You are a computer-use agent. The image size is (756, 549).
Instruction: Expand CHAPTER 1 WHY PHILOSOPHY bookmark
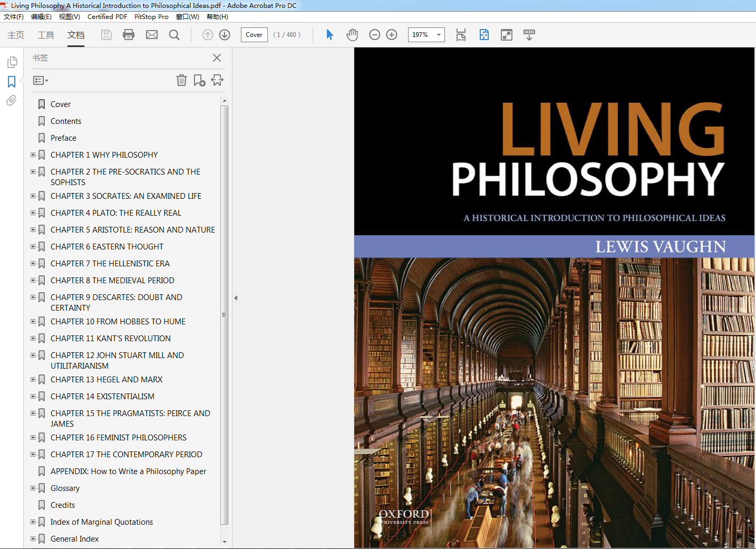(33, 155)
